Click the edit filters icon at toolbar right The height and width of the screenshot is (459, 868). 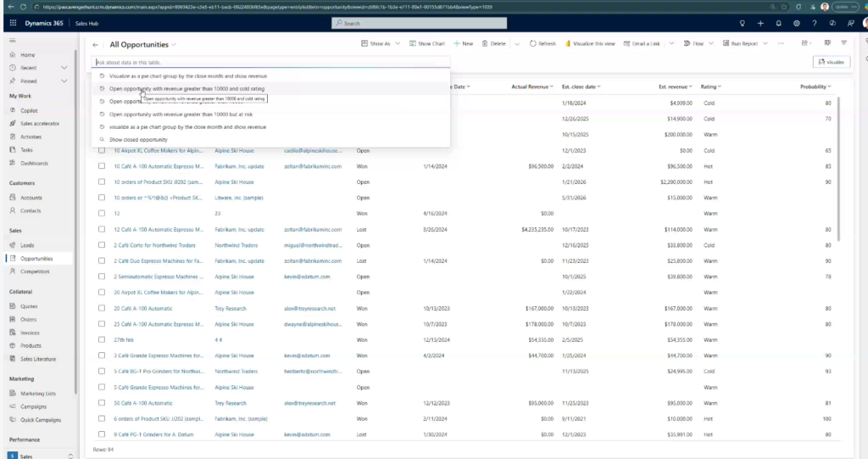click(x=844, y=42)
